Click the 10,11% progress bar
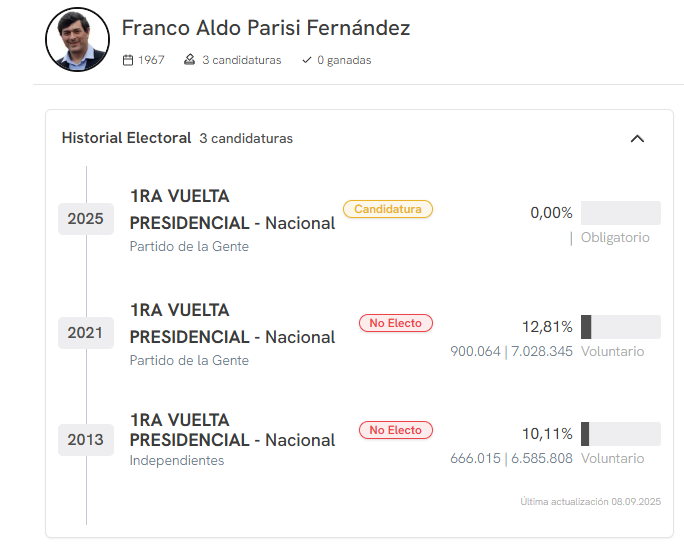This screenshot has height=545, width=684. (620, 434)
